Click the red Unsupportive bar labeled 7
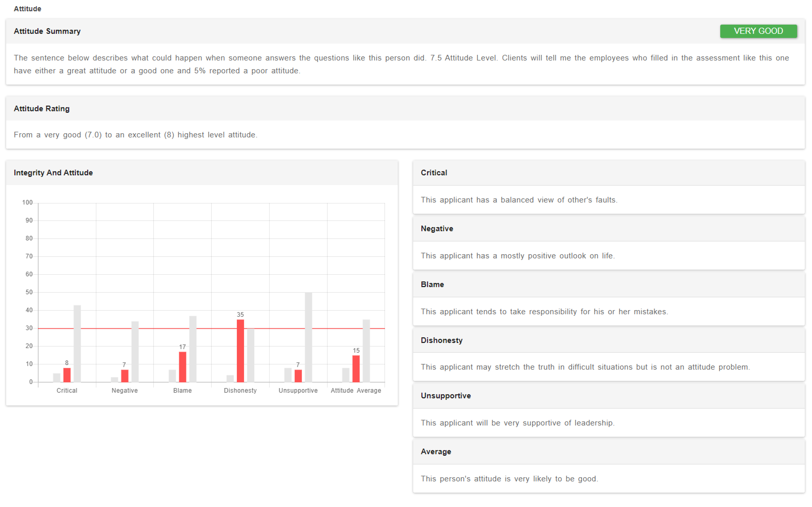This screenshot has height=507, width=812. (x=298, y=376)
